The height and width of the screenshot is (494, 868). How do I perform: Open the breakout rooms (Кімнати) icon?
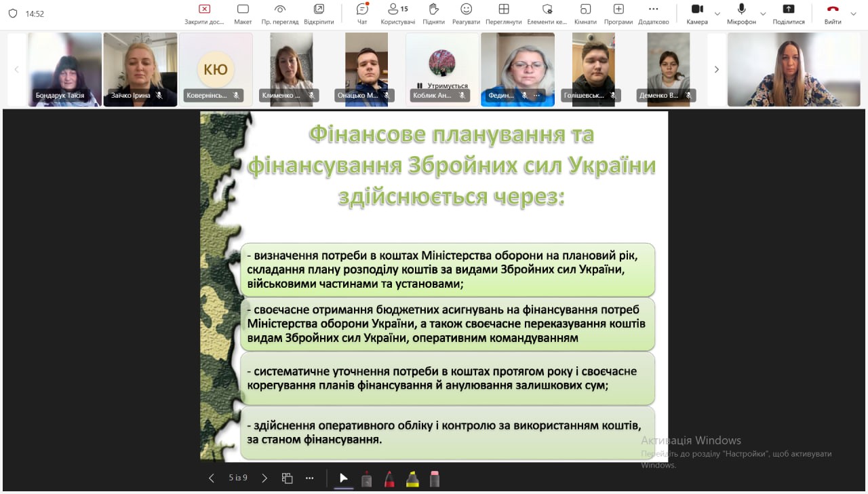(585, 14)
